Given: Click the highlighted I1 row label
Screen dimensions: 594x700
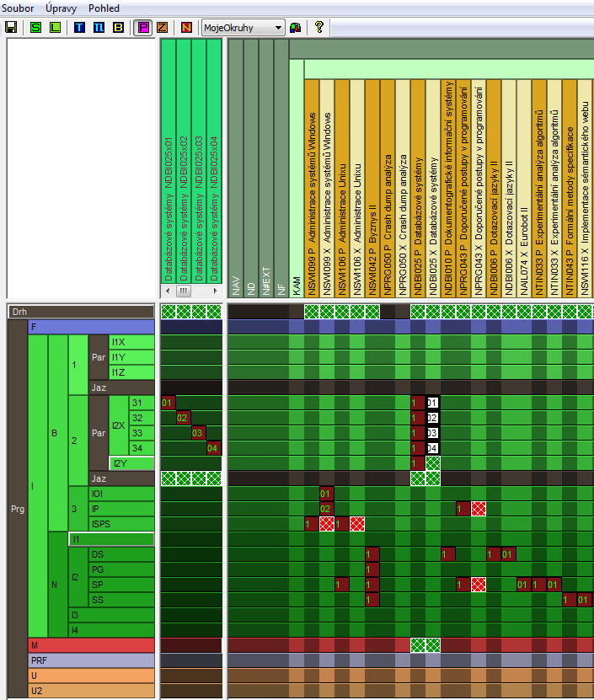Looking at the screenshot, I should [110, 539].
